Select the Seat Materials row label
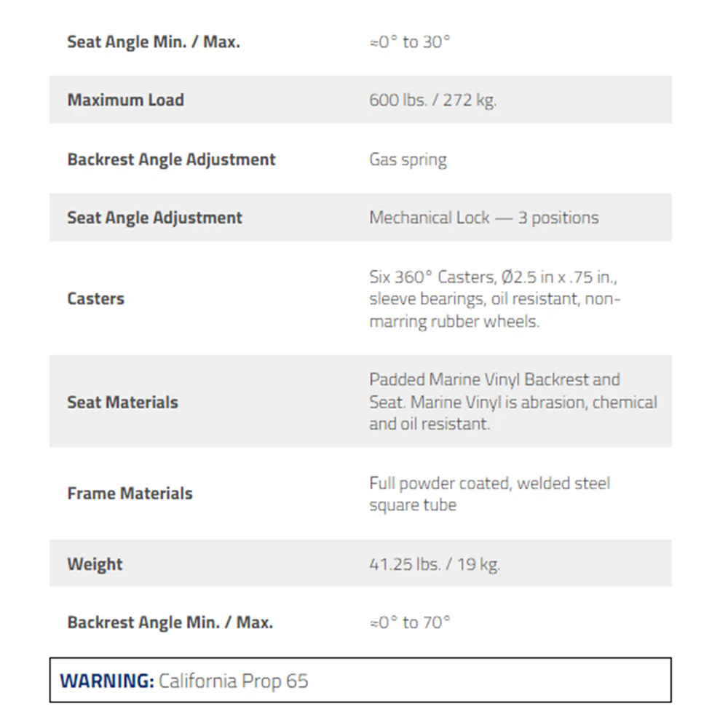This screenshot has width=728, height=728. [x=122, y=402]
